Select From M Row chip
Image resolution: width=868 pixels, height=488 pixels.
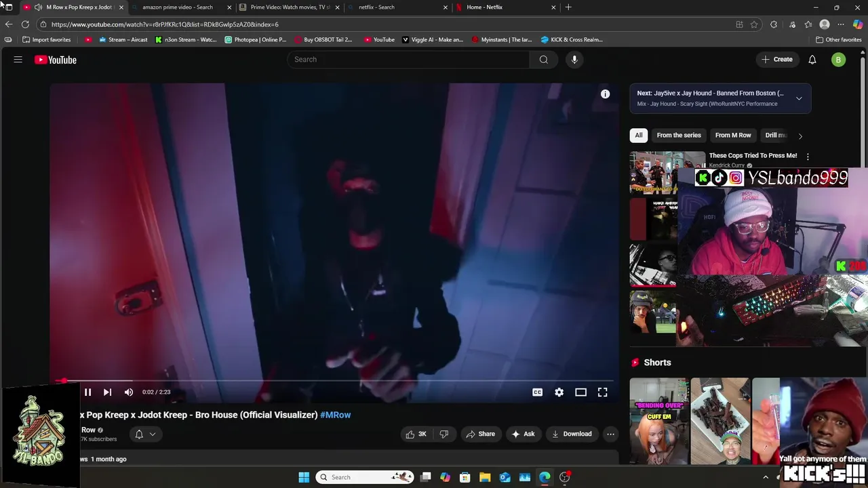(x=733, y=135)
